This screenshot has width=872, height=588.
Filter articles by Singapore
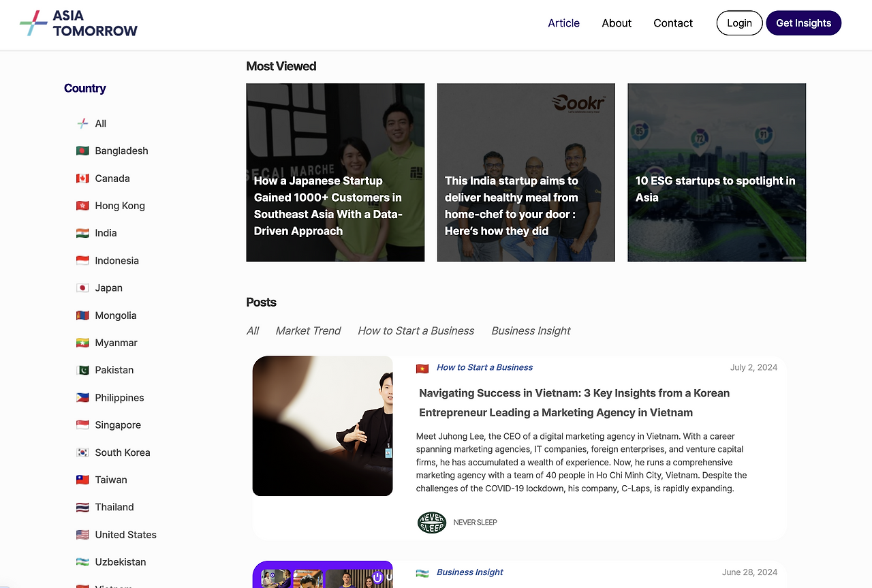pyautogui.click(x=118, y=425)
